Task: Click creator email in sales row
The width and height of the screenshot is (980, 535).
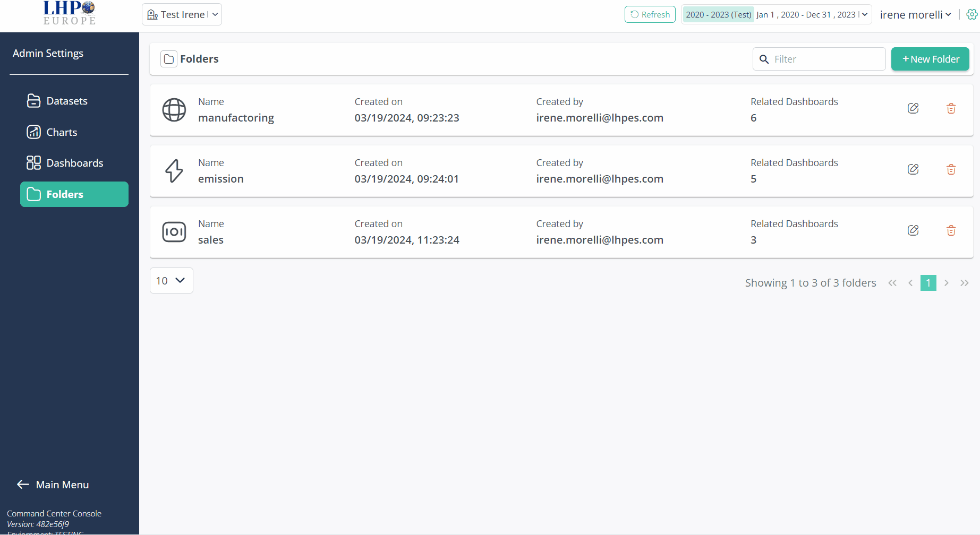Action: pyautogui.click(x=600, y=240)
